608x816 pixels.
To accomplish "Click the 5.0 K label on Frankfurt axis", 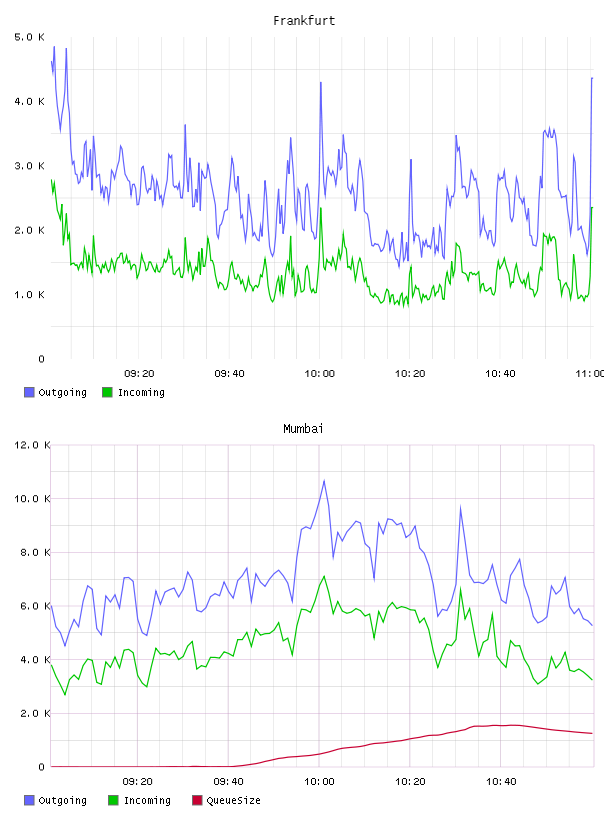I will (30, 37).
